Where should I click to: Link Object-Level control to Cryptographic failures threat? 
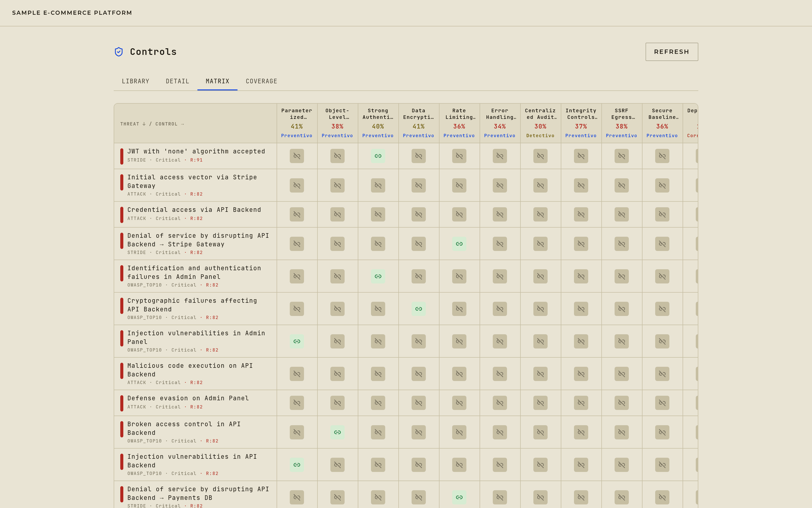pyautogui.click(x=337, y=309)
